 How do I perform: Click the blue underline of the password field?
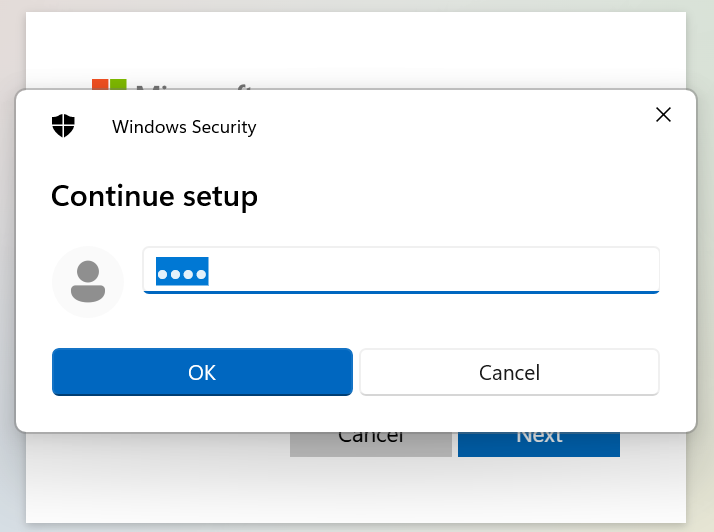coord(400,291)
